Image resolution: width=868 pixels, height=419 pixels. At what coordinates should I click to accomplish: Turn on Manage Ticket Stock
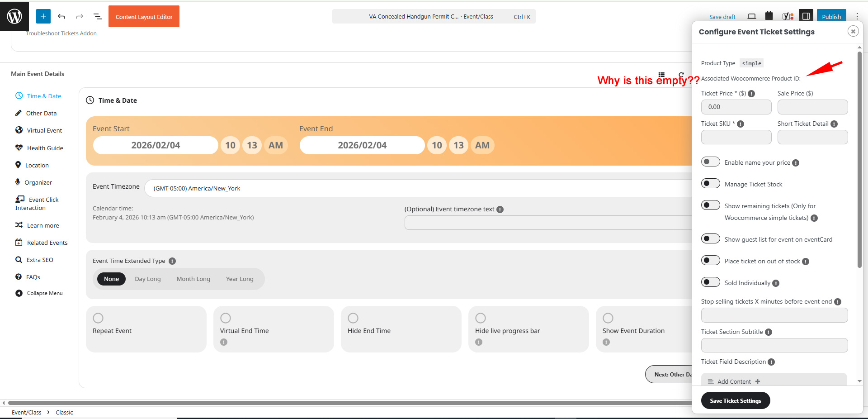(x=710, y=184)
